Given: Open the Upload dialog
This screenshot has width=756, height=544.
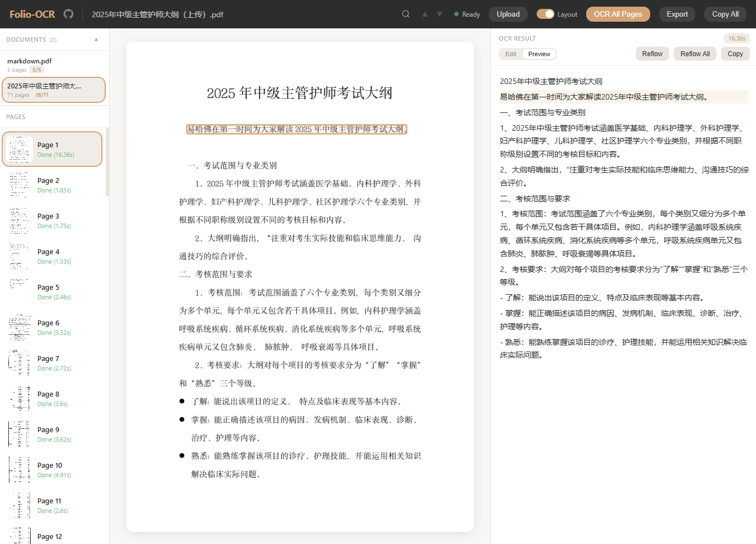Looking at the screenshot, I should (x=508, y=14).
